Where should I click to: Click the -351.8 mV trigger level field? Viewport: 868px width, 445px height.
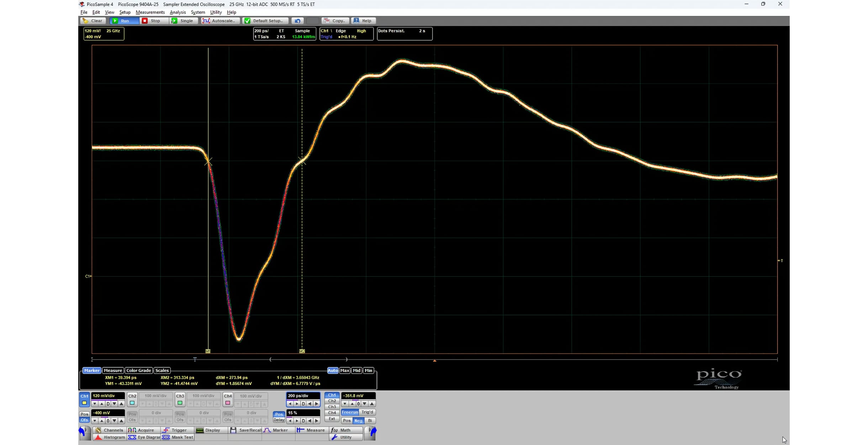coord(358,396)
